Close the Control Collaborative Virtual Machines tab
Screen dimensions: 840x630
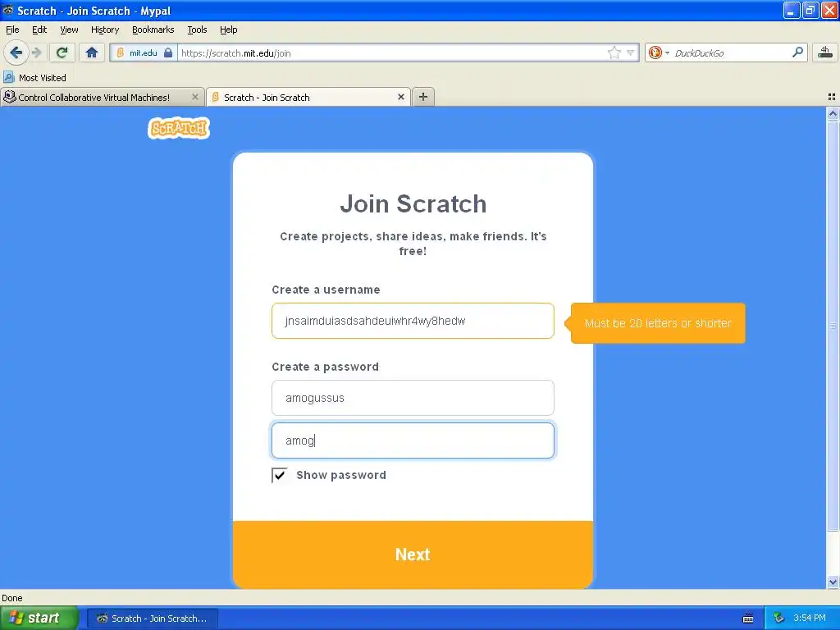(x=195, y=97)
